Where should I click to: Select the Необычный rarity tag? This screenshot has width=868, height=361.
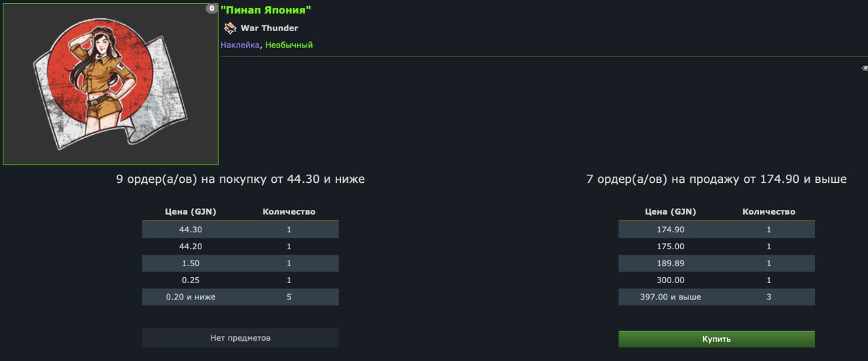(x=289, y=45)
